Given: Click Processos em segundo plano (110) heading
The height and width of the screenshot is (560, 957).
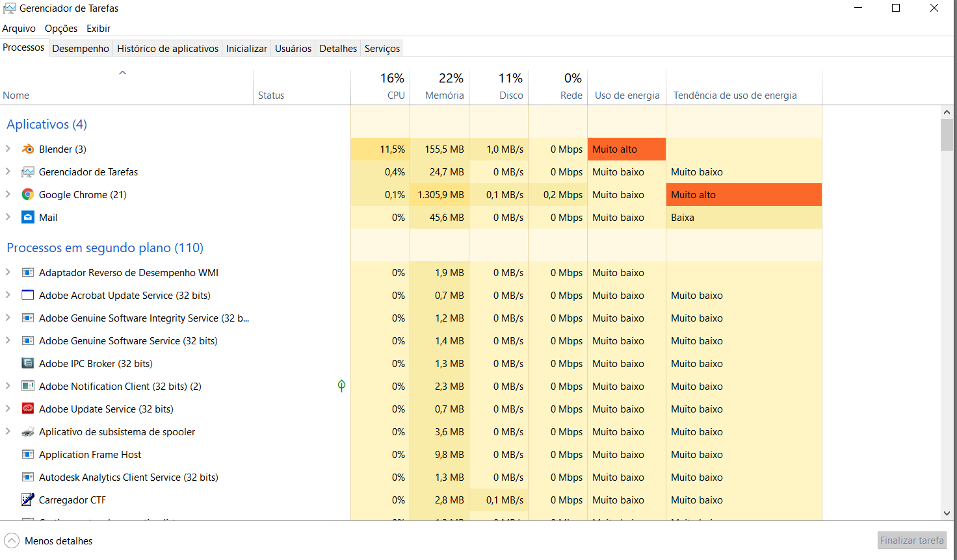Looking at the screenshot, I should point(105,248).
